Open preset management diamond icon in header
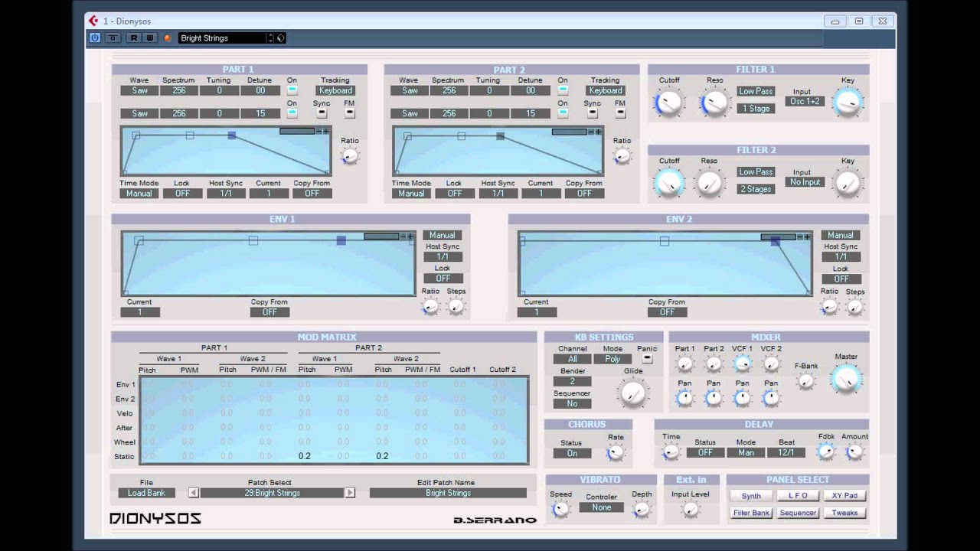 pos(281,37)
